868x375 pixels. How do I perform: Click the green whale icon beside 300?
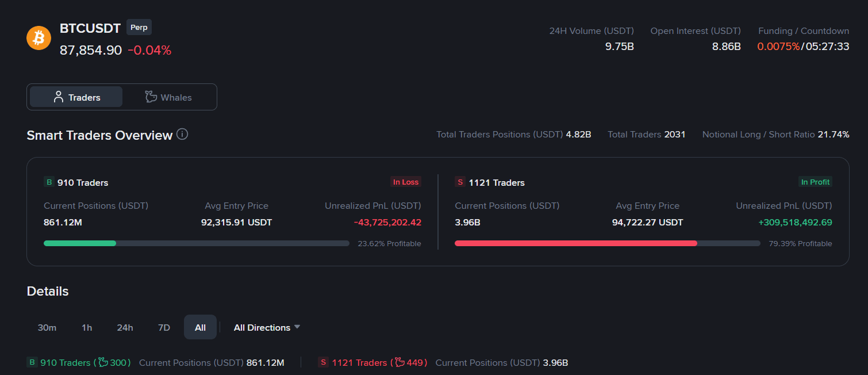click(103, 362)
